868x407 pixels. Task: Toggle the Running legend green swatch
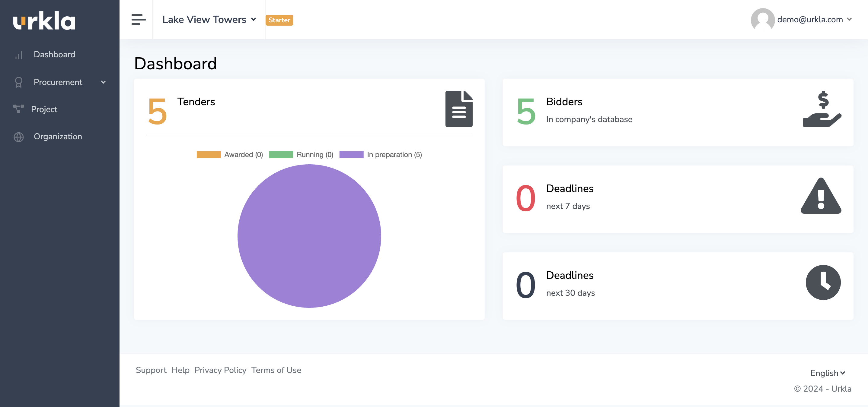click(281, 155)
